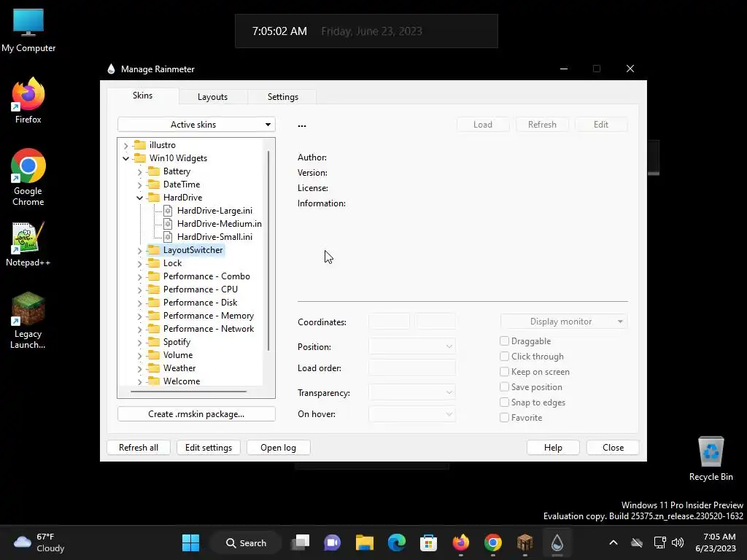
Task: Click the Rainmeter droplet taskbar icon
Action: (x=557, y=542)
